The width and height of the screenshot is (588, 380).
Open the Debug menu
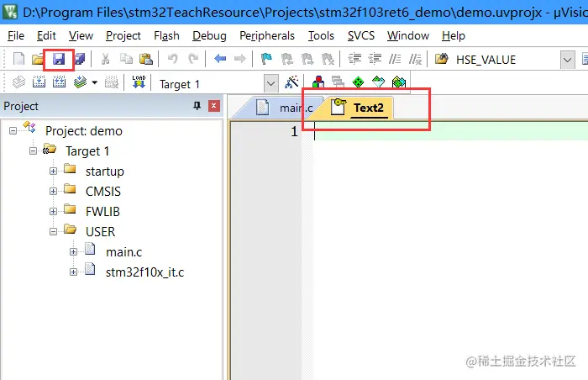click(x=209, y=35)
